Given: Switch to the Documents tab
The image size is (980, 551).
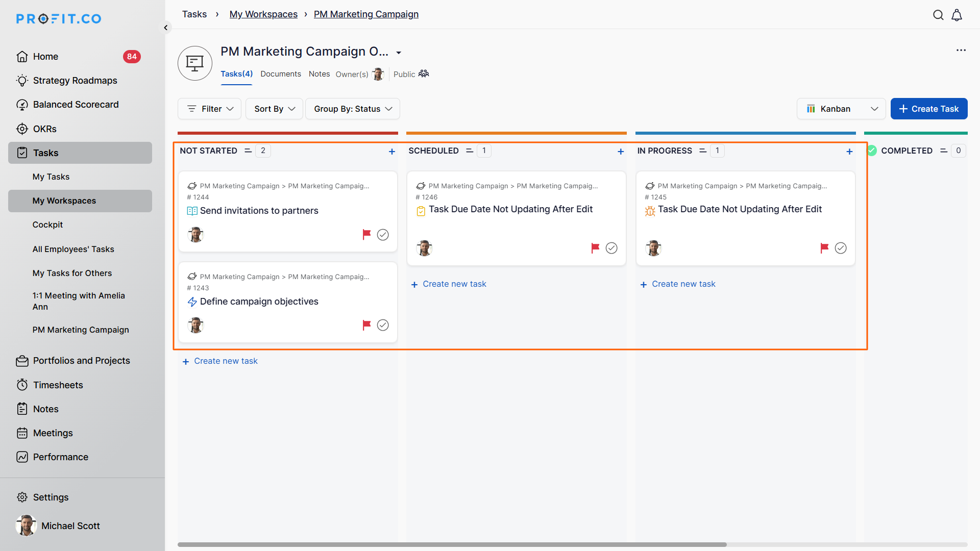Looking at the screenshot, I should click(281, 74).
